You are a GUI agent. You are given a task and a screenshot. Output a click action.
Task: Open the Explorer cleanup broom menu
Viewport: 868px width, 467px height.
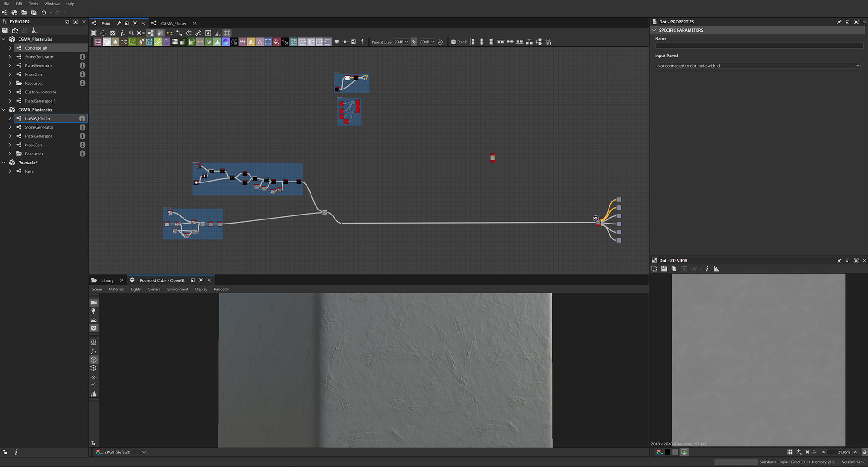click(34, 30)
